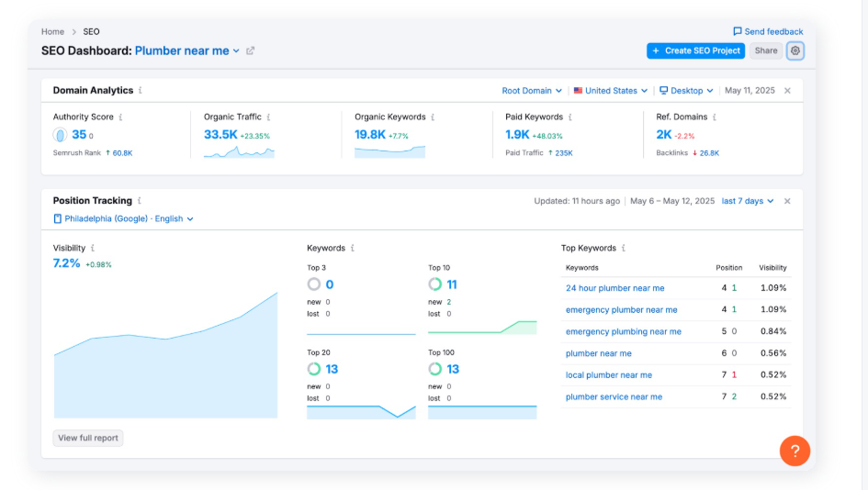Go to the Home breadcrumb
This screenshot has height=490, width=868.
pos(52,31)
